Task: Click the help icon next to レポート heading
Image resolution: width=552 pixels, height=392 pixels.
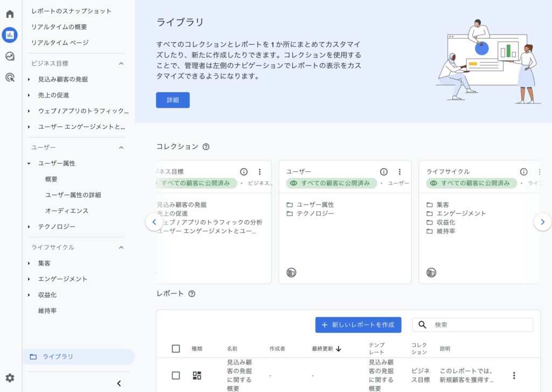Action: [191, 293]
